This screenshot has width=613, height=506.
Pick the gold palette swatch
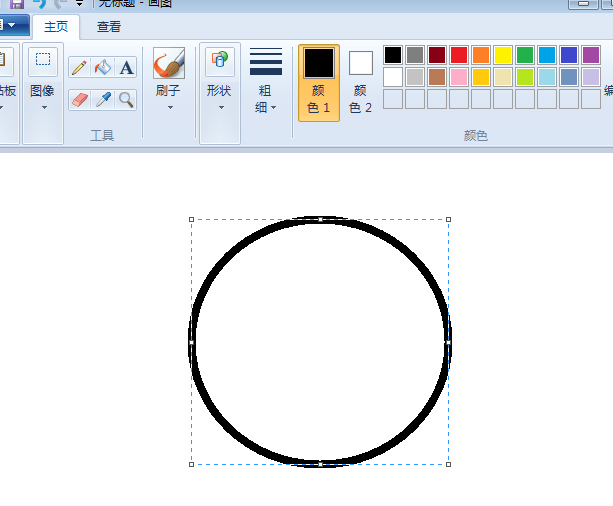[481, 77]
